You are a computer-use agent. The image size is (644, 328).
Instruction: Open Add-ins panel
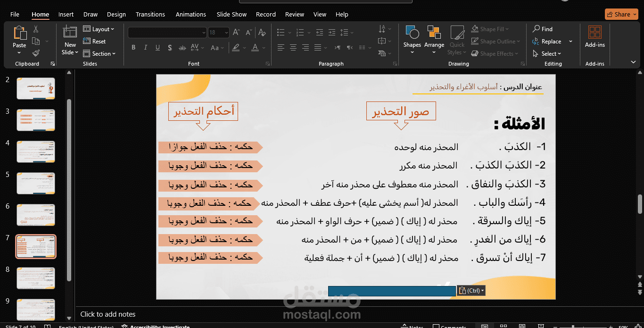tap(595, 37)
